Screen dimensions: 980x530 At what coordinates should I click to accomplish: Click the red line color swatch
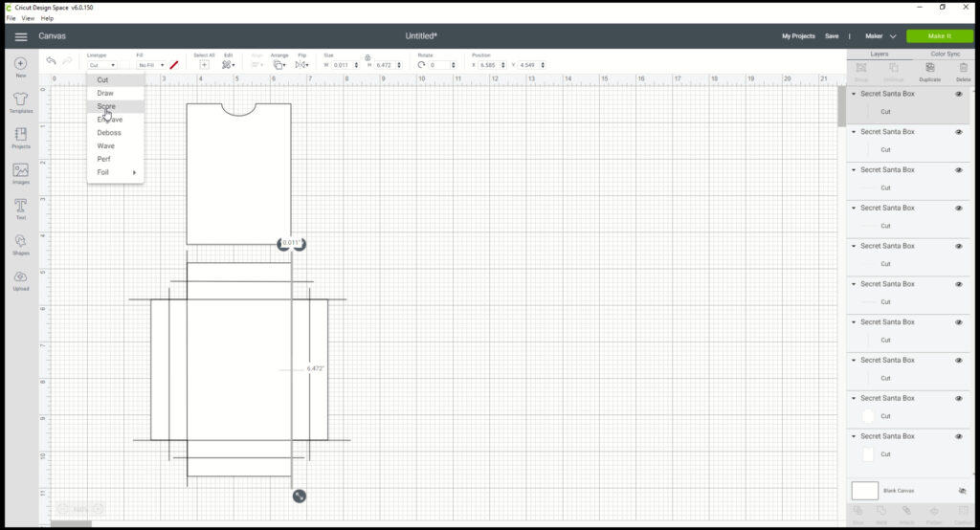[x=174, y=65]
